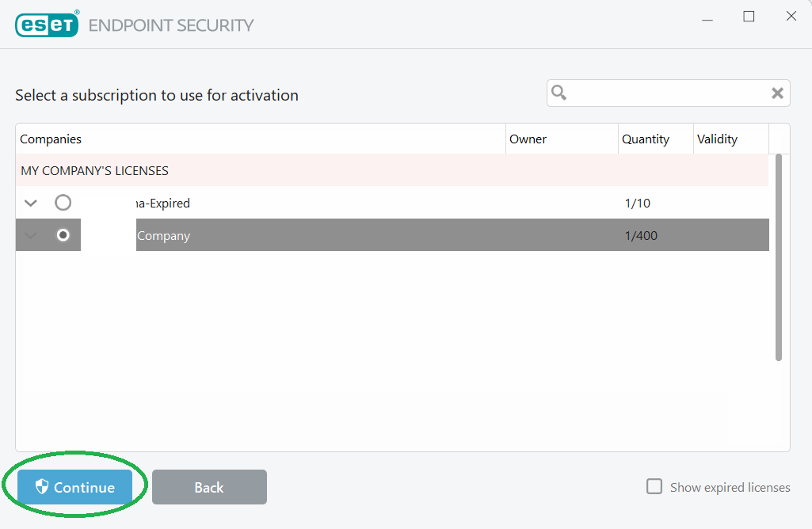812x529 pixels.
Task: Click the Validity column header
Action: pyautogui.click(x=717, y=139)
